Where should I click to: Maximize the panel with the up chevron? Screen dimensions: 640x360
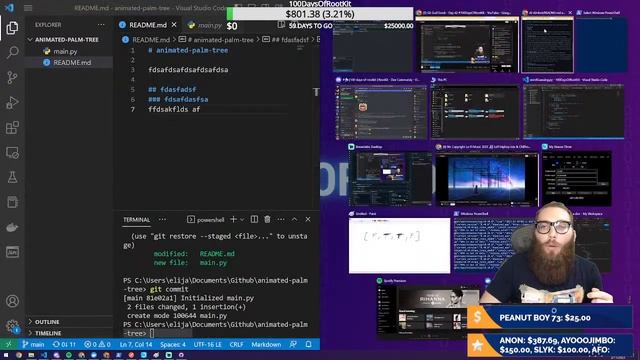click(x=294, y=220)
